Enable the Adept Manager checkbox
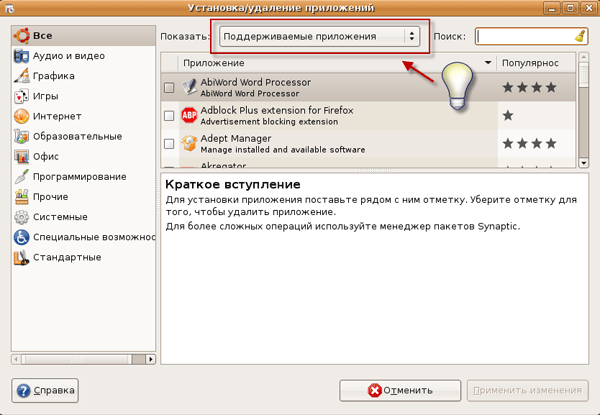The height and width of the screenshot is (415, 600). 169,144
